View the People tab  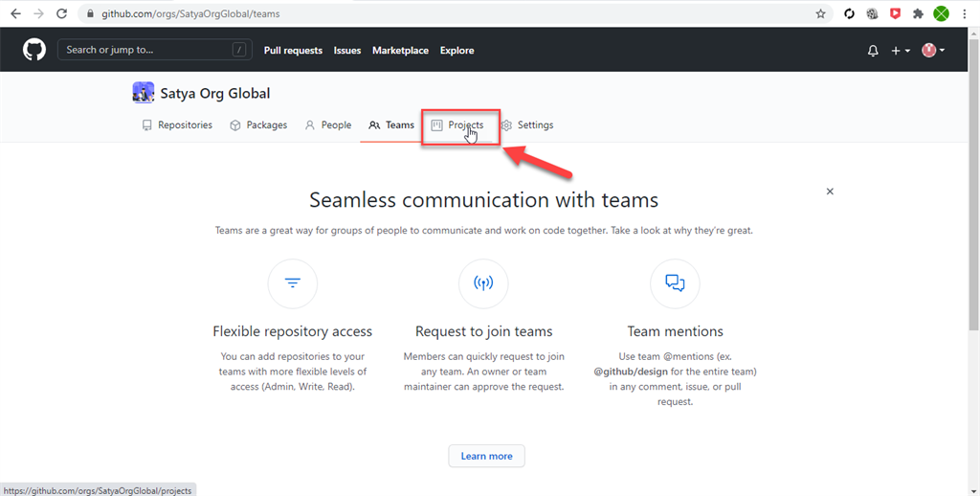[328, 125]
